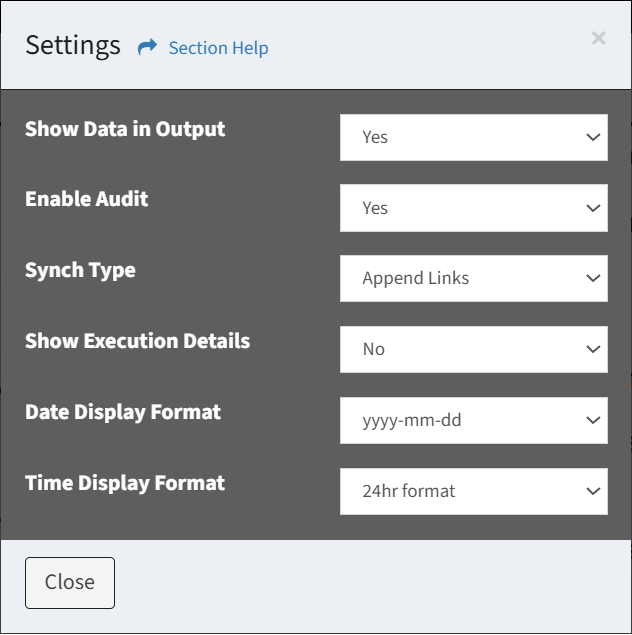632x635 pixels.
Task: Click the Settings dialog title
Action: point(73,45)
